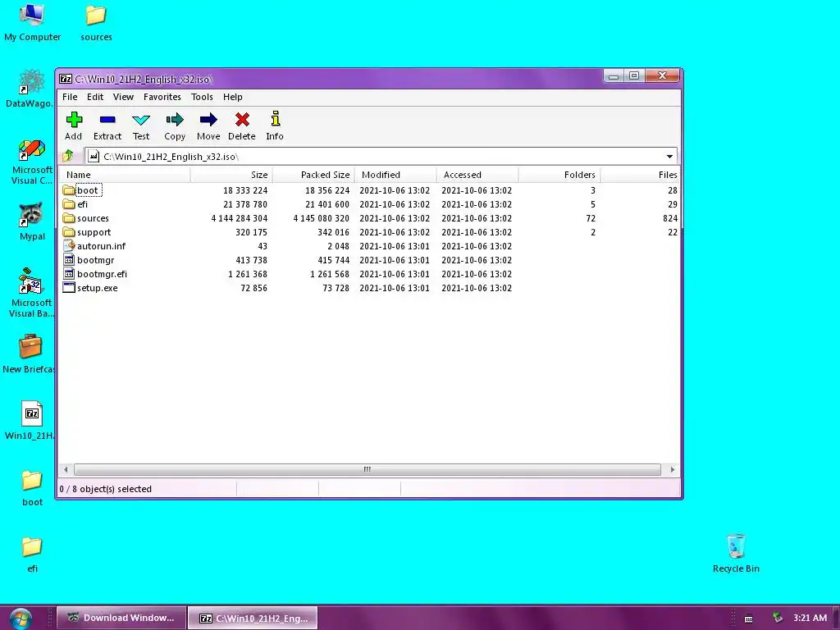Select the boot folder icon in list
Image resolution: width=840 pixels, height=630 pixels.
pos(69,190)
